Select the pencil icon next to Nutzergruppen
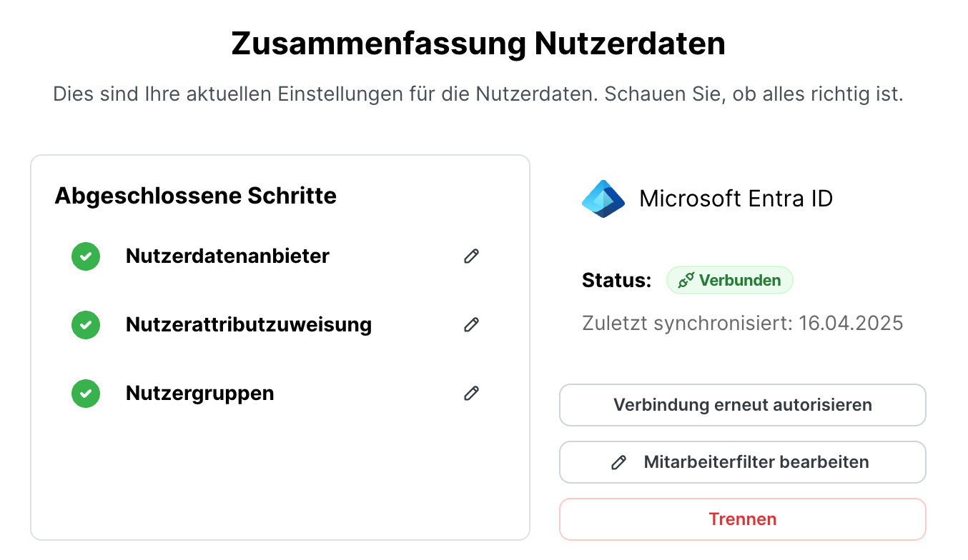The image size is (968, 560). pos(471,393)
